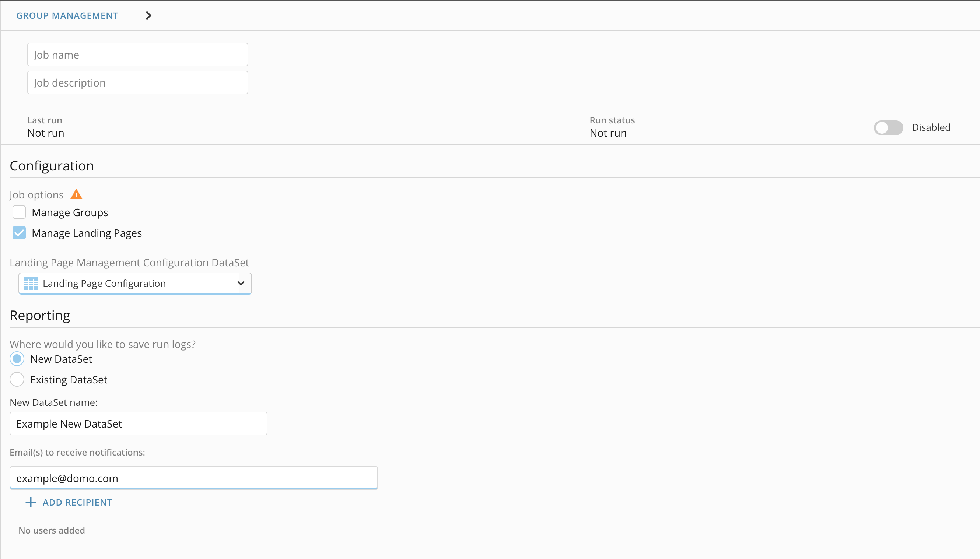Click the Disabled label next to toggle

pos(931,127)
